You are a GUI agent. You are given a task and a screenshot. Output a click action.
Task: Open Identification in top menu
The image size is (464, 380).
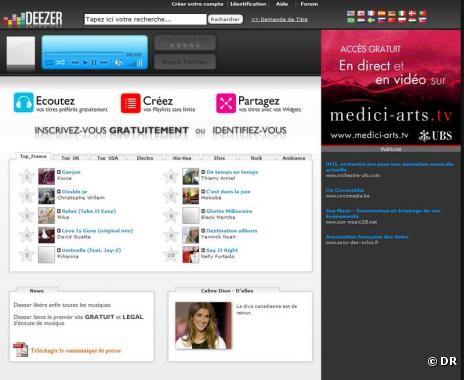click(248, 4)
